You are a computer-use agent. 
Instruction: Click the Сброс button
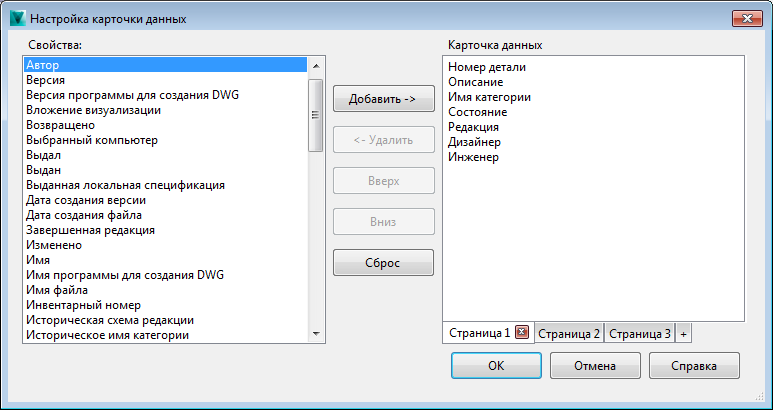tap(383, 263)
